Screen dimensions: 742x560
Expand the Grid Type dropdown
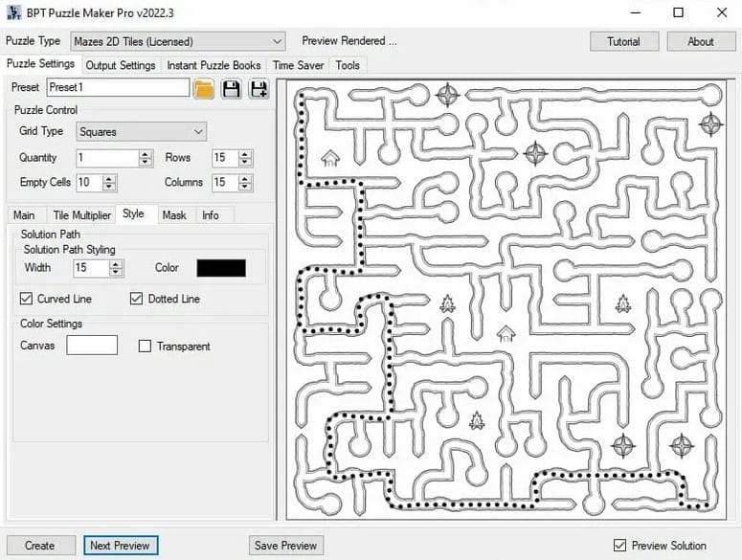pyautogui.click(x=142, y=132)
